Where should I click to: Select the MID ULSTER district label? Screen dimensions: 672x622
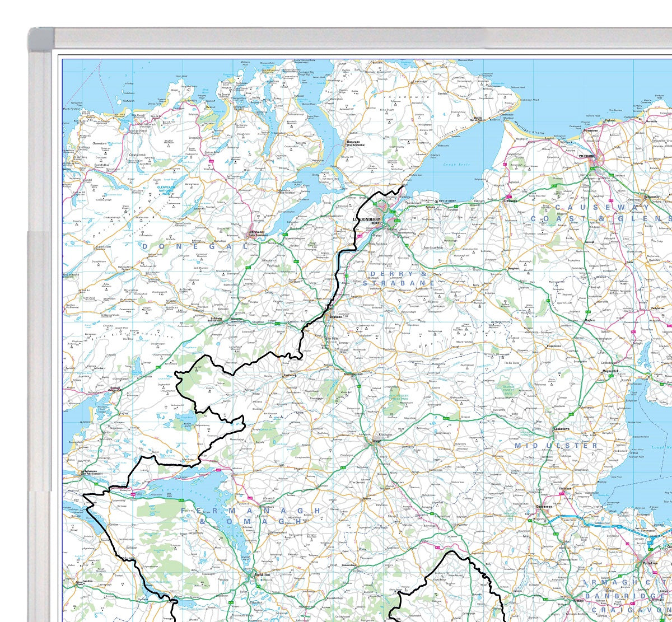556,446
